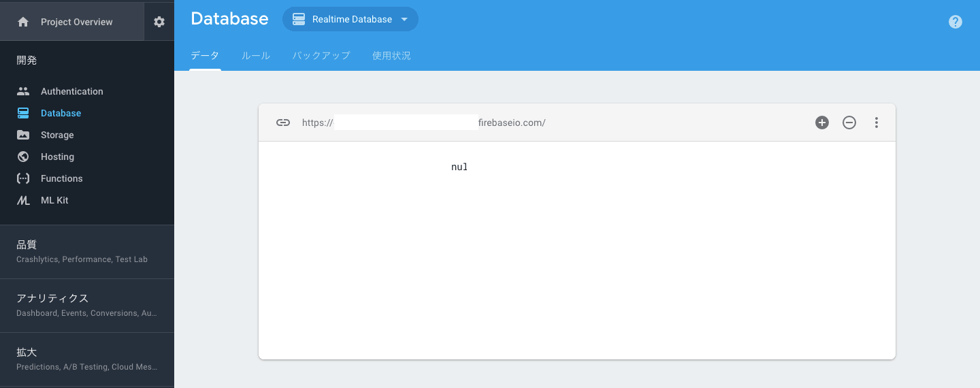Screen dimensions: 980x388
Task: Click the help question mark icon
Action: pyautogui.click(x=955, y=22)
